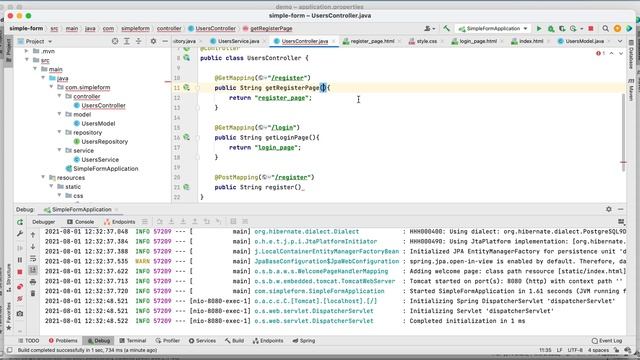Screen dimensions: 640x360
Task: Open Database side tool window
Action: point(631,55)
